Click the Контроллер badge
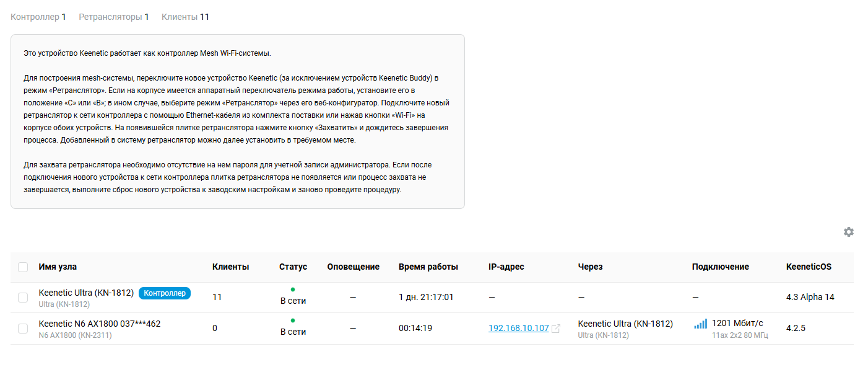 [165, 293]
